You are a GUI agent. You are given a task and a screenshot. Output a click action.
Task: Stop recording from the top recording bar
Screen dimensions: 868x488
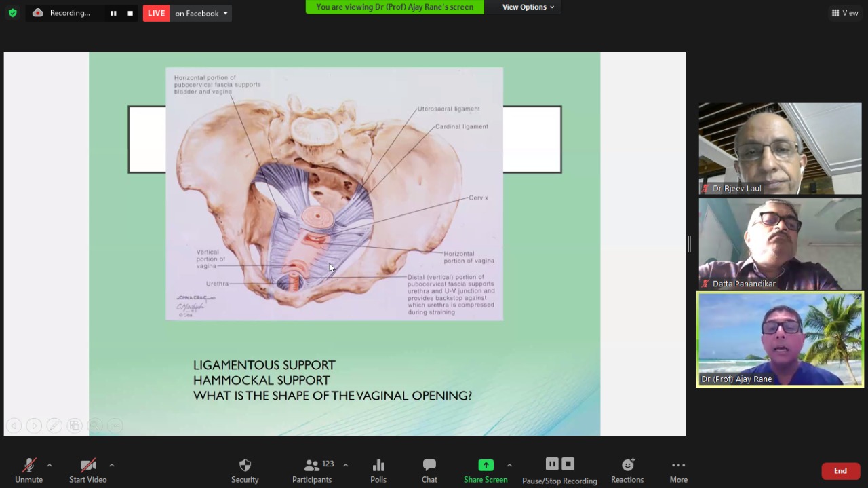130,13
